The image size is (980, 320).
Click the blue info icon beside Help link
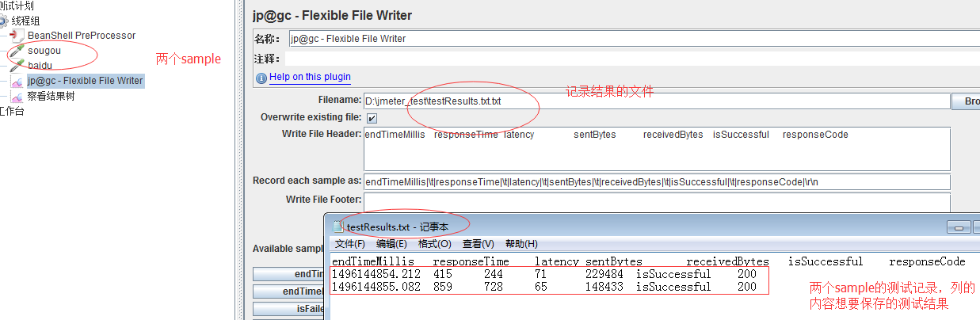pos(261,78)
